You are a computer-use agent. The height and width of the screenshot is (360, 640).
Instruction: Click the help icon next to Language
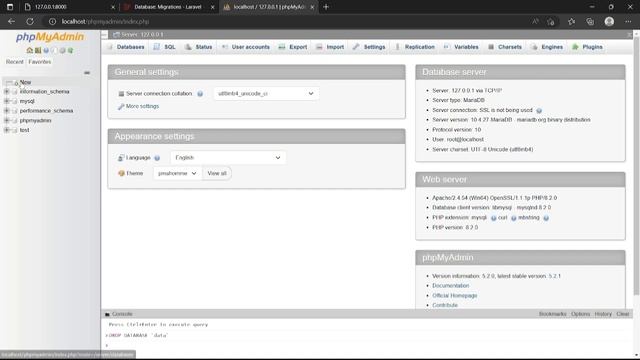pos(157,158)
